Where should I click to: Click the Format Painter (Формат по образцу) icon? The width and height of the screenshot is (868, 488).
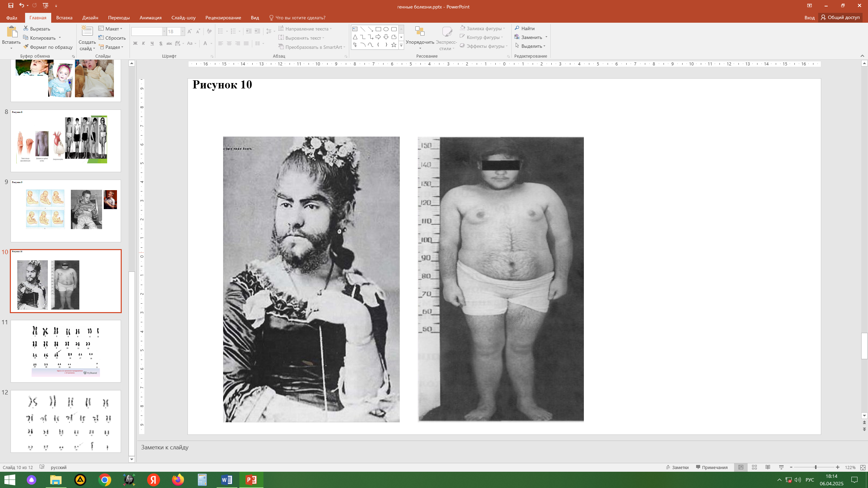point(26,47)
